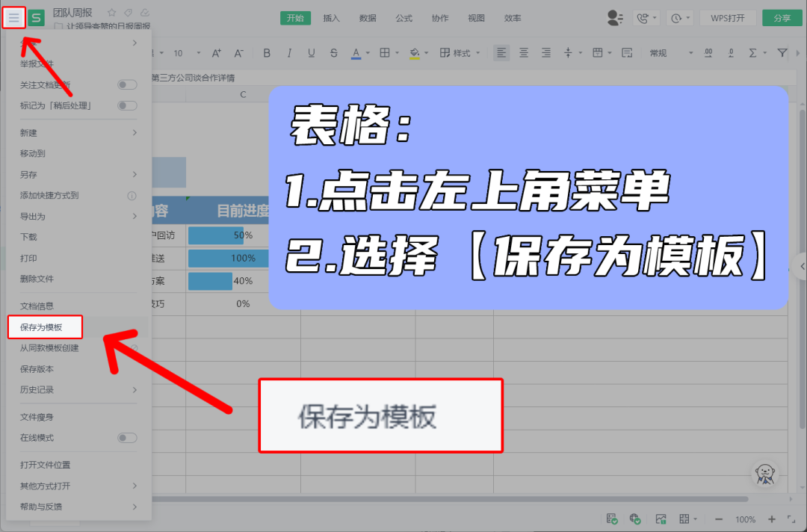807x532 pixels.
Task: Switch to the 插入 ribbon tab
Action: point(331,19)
